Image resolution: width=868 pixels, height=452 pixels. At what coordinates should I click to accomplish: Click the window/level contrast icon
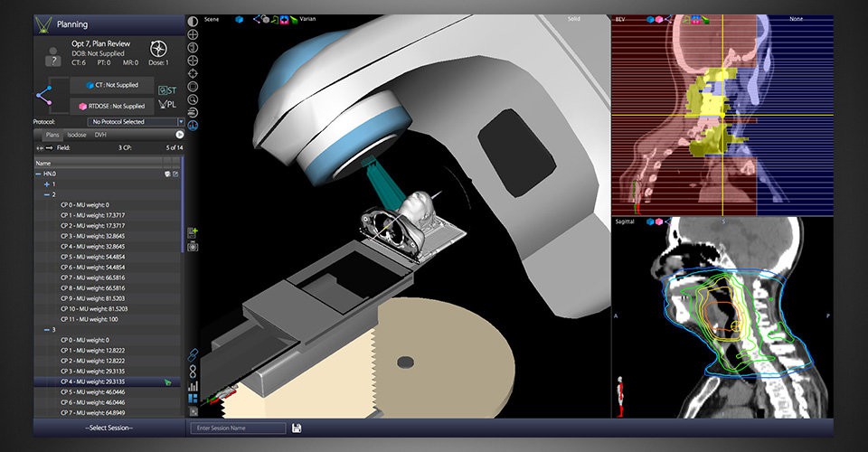tap(193, 22)
